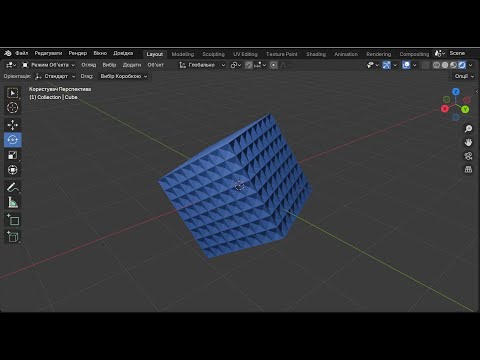Switch to the UV Editing workspace tab
480x360 pixels.
pyautogui.click(x=245, y=54)
